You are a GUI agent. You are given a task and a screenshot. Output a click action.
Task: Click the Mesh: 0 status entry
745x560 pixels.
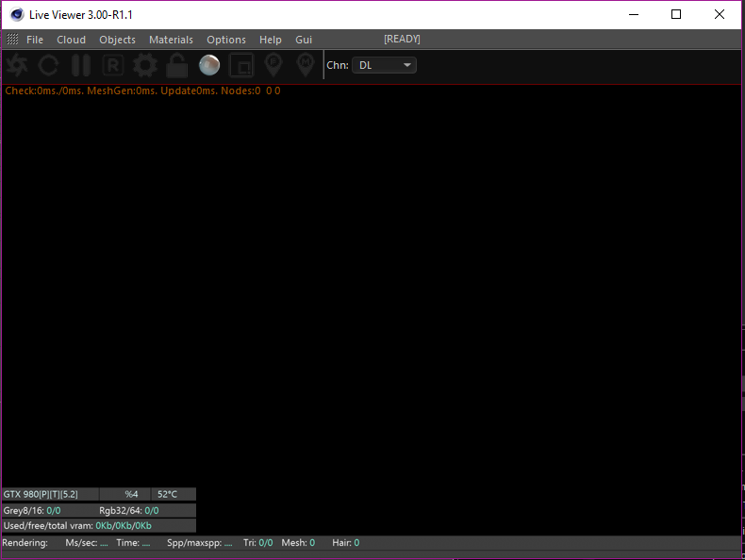(x=298, y=542)
